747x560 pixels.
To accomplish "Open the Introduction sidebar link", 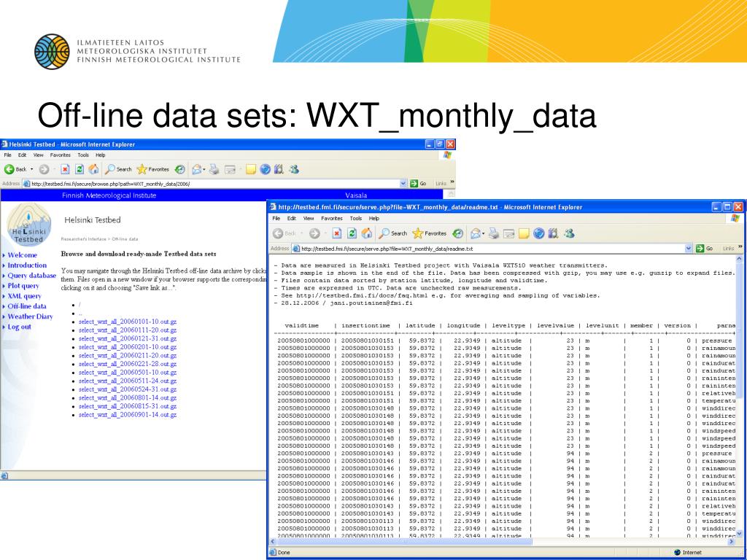I will [27, 265].
